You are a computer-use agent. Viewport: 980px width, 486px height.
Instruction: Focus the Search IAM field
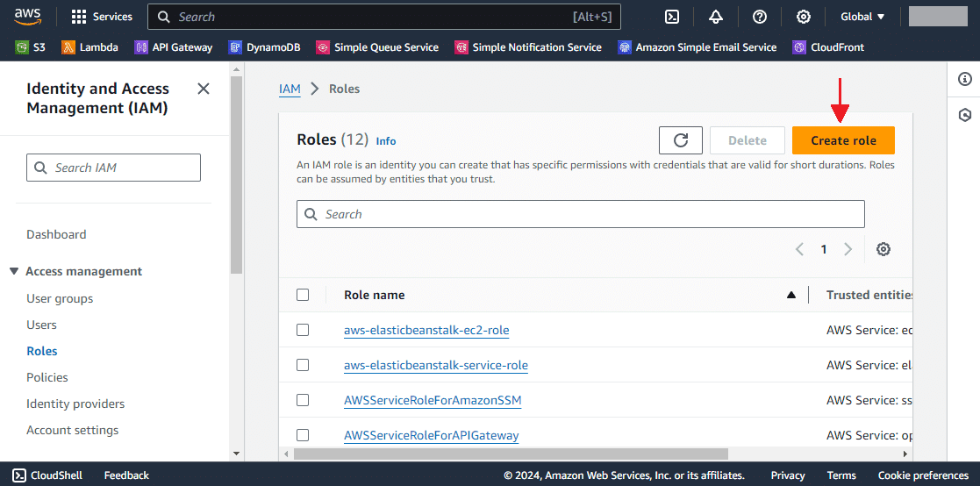coord(113,168)
